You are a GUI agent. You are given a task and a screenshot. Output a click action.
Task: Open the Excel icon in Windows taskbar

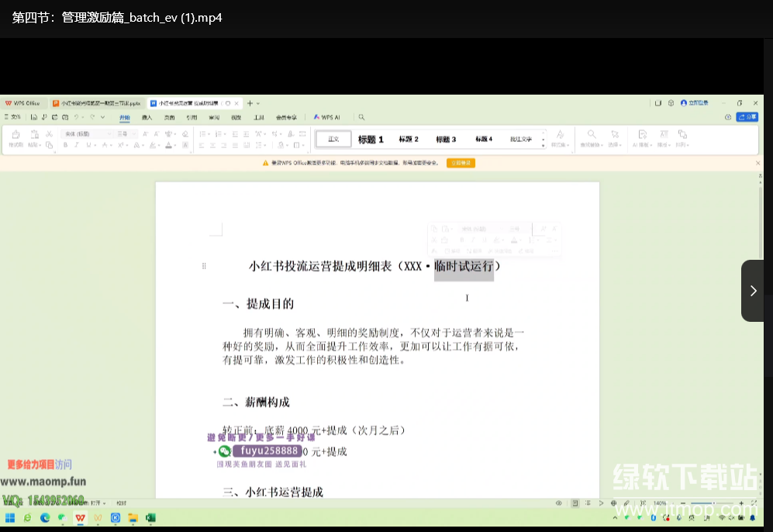[x=150, y=517]
